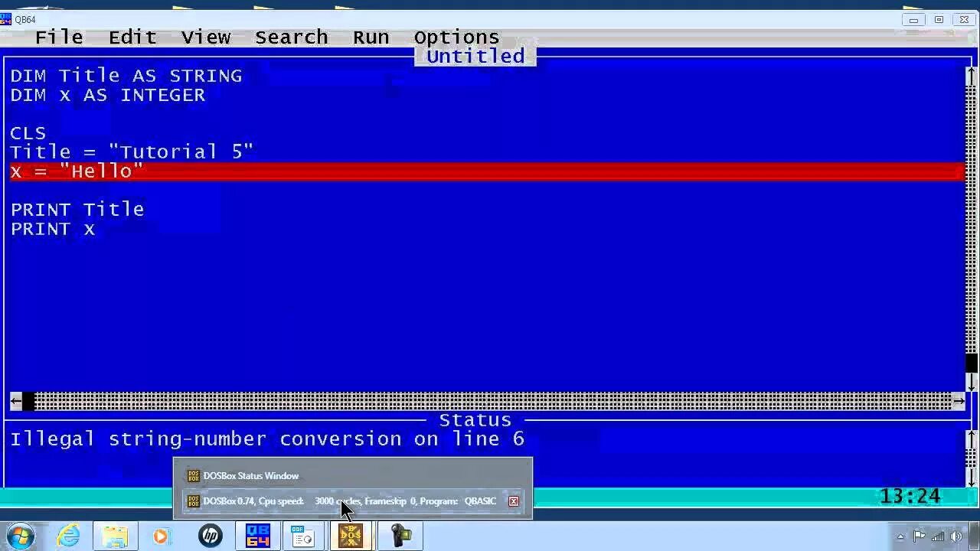Open Windows Explorer folder icon in taskbar

[x=115, y=536]
